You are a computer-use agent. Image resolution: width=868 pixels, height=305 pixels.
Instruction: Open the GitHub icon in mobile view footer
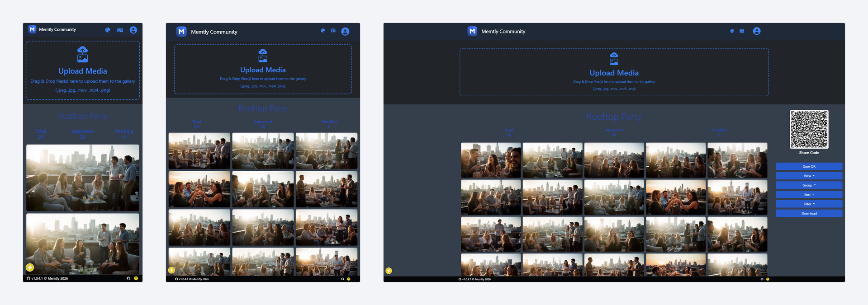(128, 278)
